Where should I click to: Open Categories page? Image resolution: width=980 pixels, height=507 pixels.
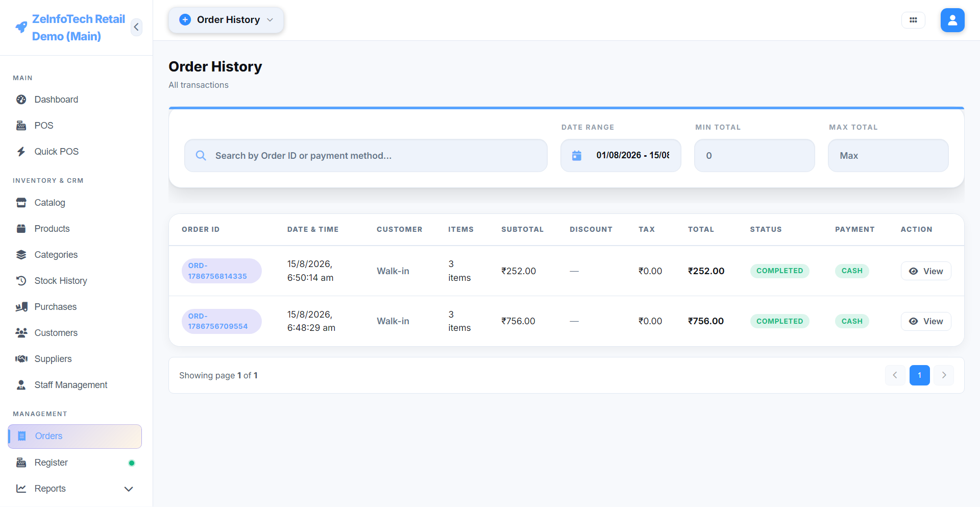(x=75, y=255)
